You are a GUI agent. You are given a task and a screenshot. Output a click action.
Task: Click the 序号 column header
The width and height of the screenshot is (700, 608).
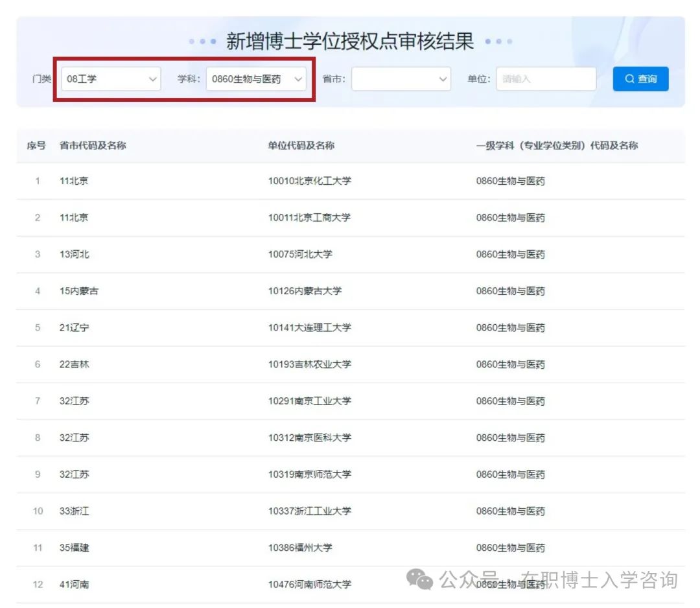pyautogui.click(x=36, y=146)
